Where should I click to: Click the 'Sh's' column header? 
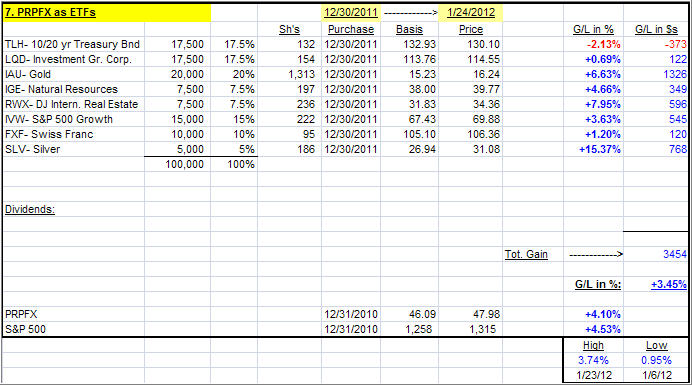[290, 30]
